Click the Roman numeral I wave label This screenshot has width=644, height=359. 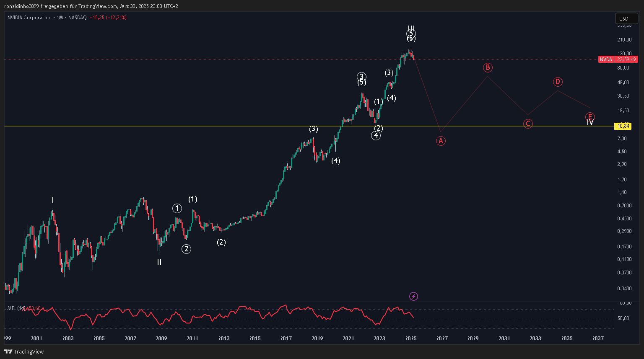pos(53,200)
